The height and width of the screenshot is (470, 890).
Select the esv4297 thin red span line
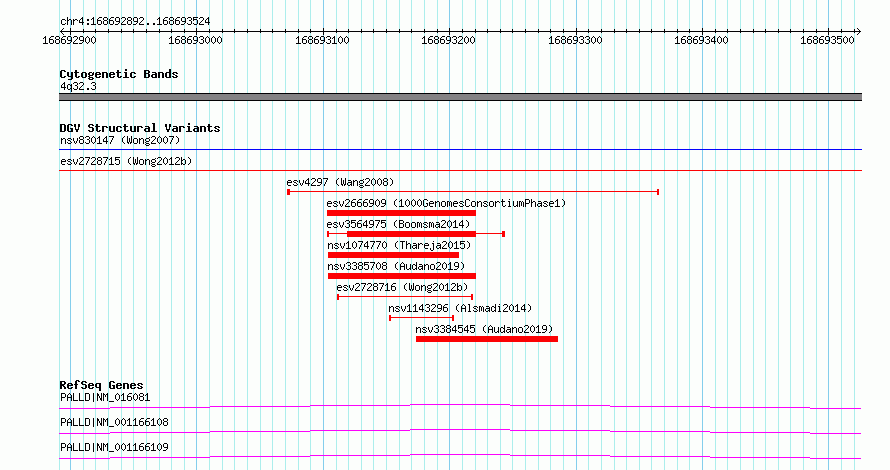pos(473,192)
